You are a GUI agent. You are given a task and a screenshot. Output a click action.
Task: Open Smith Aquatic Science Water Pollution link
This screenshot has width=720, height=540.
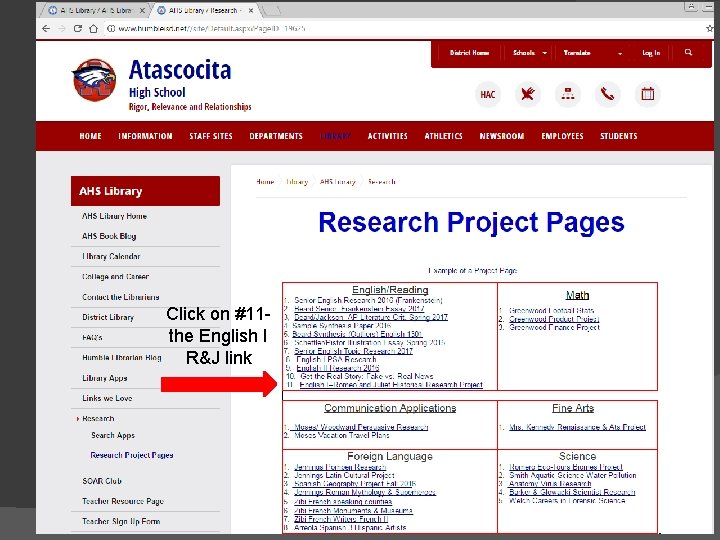[x=573, y=475]
